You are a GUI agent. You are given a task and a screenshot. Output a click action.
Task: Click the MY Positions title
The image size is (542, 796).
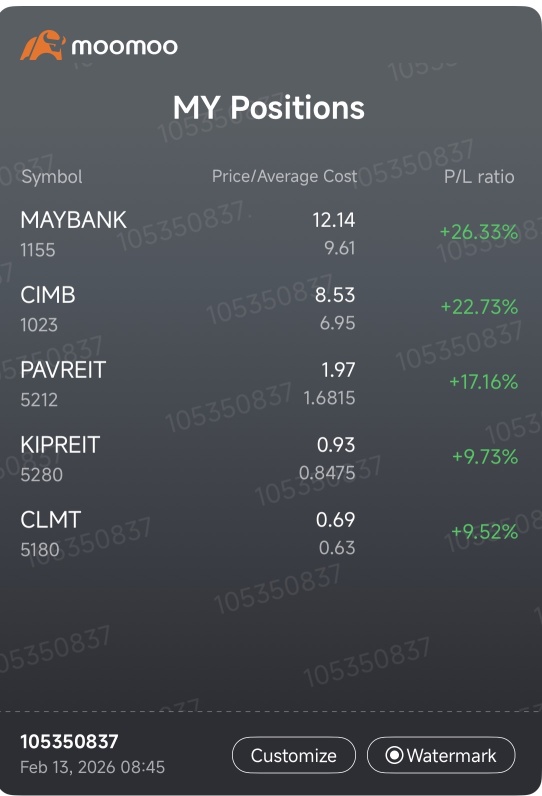tap(269, 108)
